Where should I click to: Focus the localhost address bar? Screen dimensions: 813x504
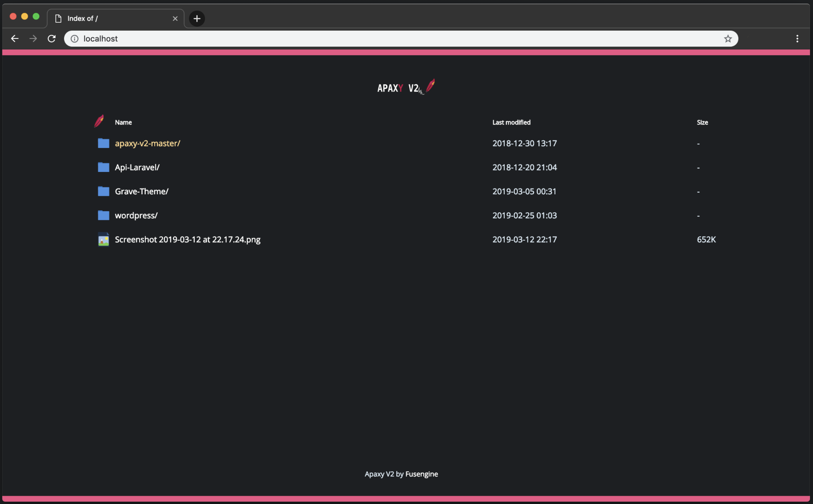point(393,38)
